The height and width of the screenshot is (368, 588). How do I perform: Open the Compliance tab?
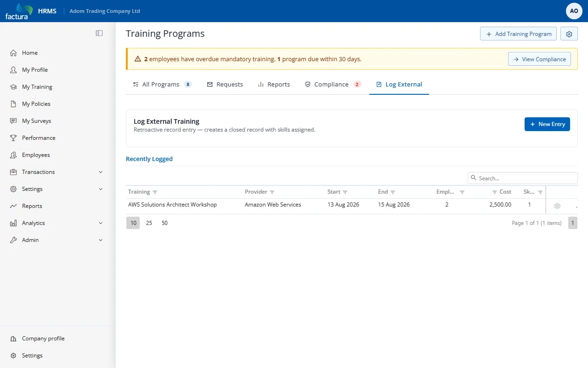pos(333,85)
